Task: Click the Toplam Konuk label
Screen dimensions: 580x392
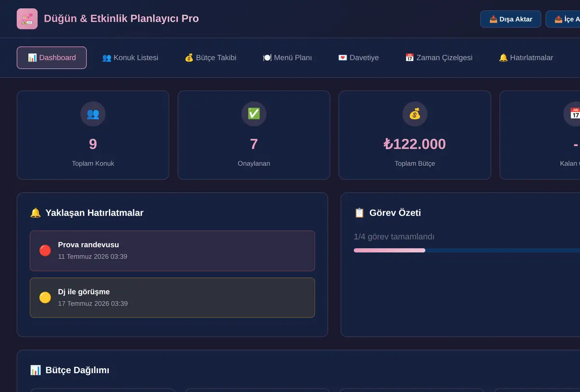Action: click(x=93, y=163)
